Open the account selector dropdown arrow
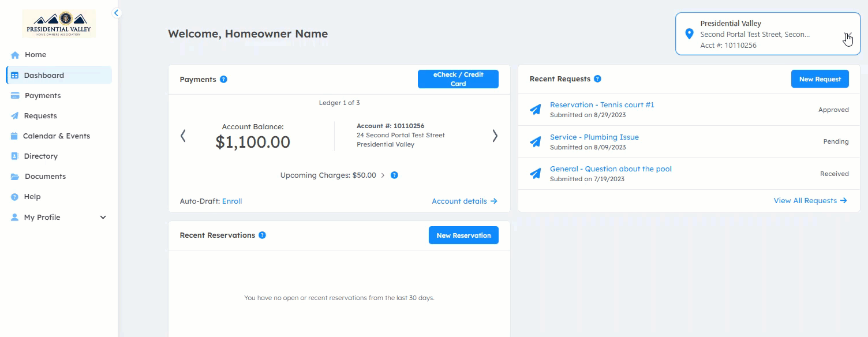The height and width of the screenshot is (337, 868). pyautogui.click(x=847, y=35)
